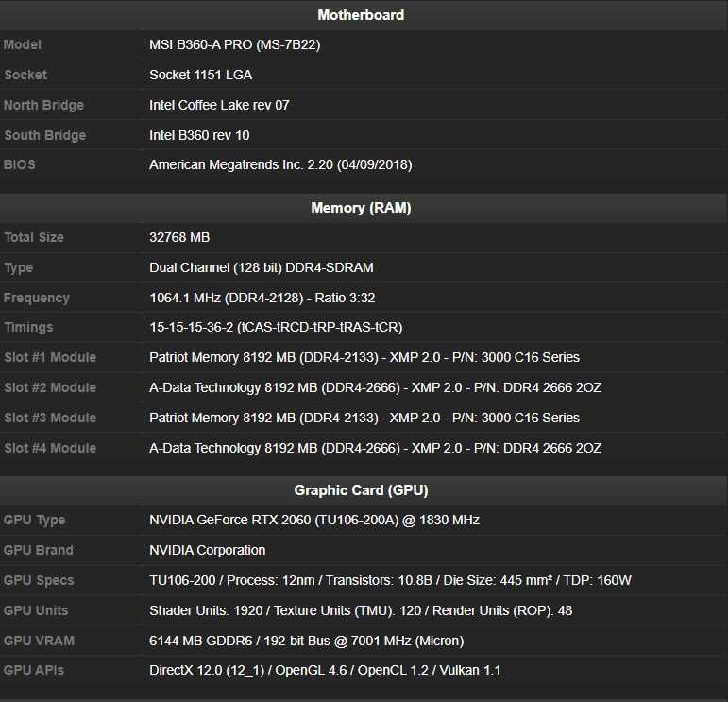
Task: Click "1064.1 MHz (DDR4-2128) - Ratio 3:32" value
Action: 262,298
